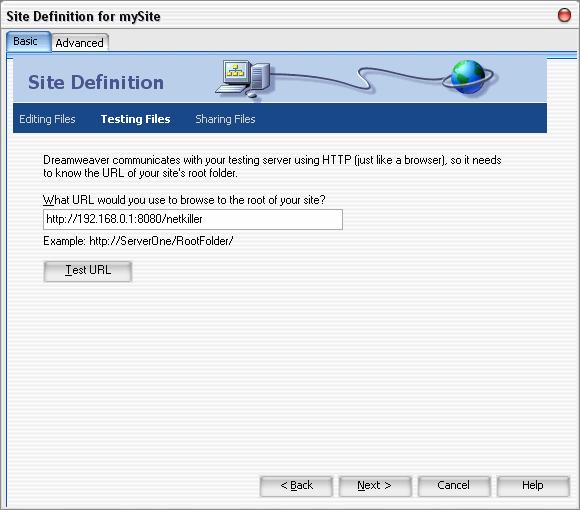Click the globe icon in the banner
This screenshot has width=580, height=510.
tap(469, 77)
